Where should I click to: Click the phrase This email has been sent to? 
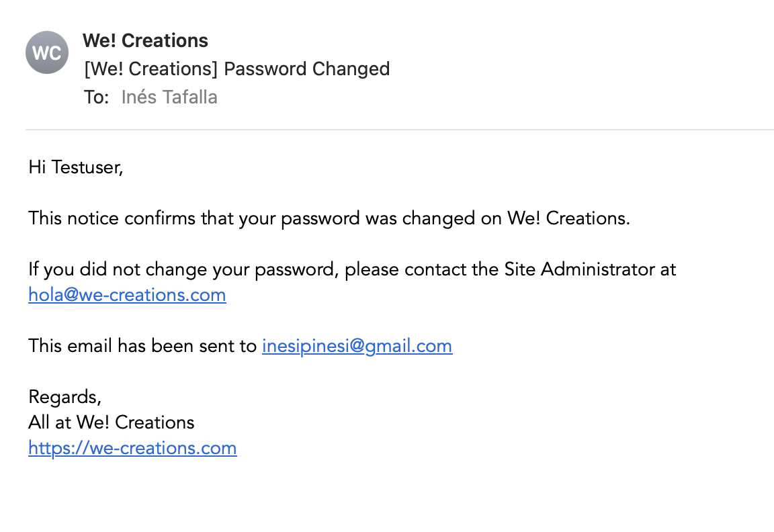[x=142, y=345]
